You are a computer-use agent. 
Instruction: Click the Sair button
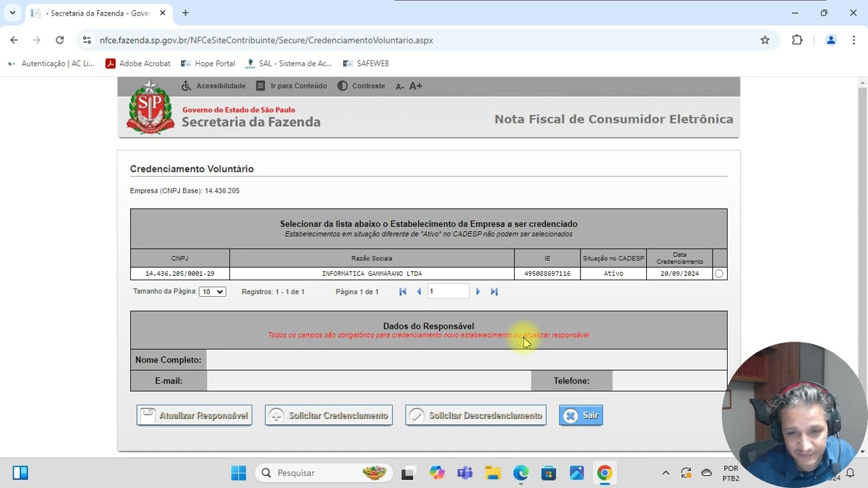(x=580, y=415)
